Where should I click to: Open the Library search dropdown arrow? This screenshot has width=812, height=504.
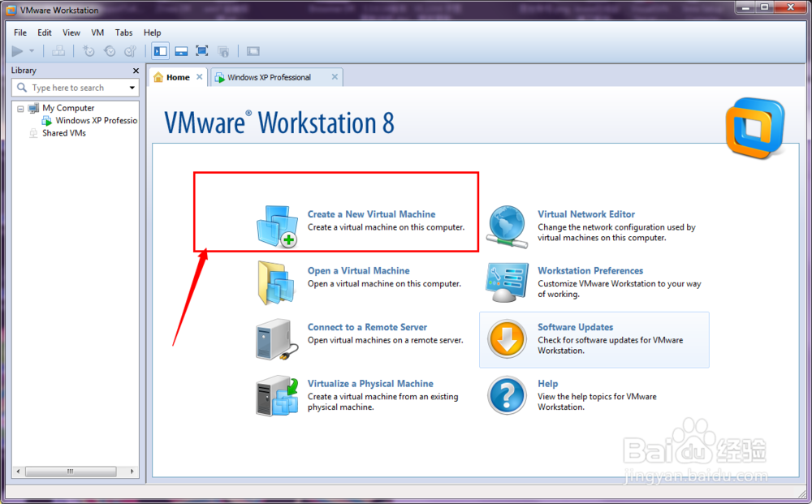point(132,88)
